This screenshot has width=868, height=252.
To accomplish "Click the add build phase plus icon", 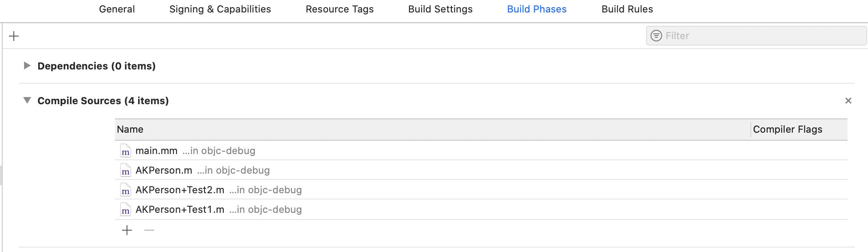I will tap(14, 36).
